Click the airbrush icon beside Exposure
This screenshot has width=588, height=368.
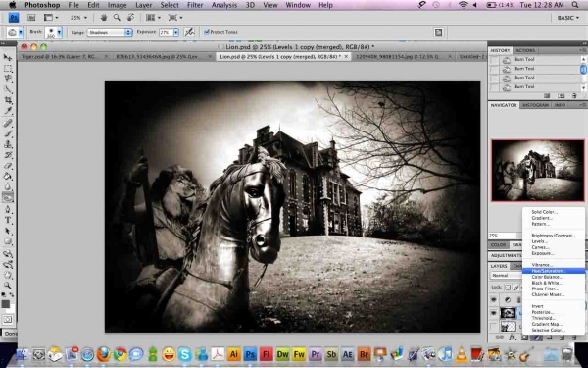coord(189,32)
